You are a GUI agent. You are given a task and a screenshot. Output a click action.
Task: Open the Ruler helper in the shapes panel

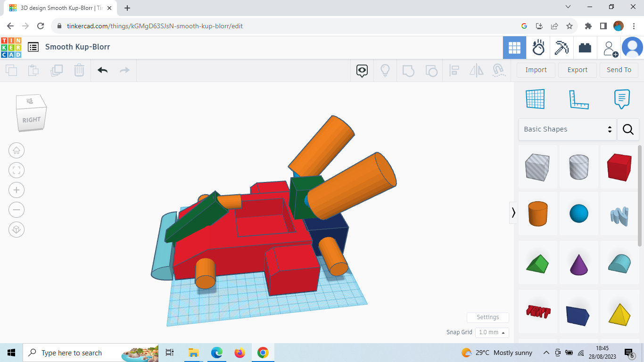[x=579, y=99]
